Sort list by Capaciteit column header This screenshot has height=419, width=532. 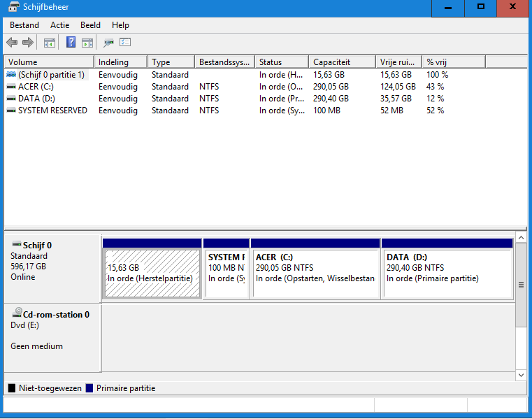click(x=331, y=62)
